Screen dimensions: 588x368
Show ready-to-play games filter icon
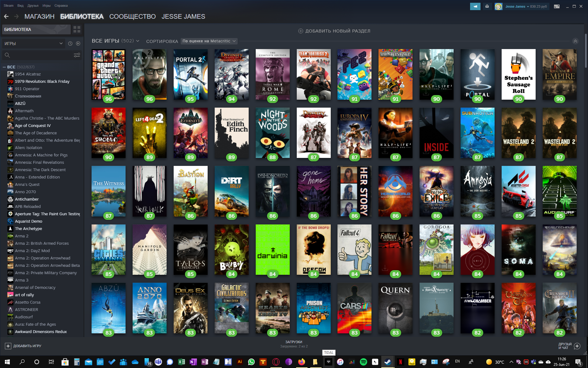point(78,44)
